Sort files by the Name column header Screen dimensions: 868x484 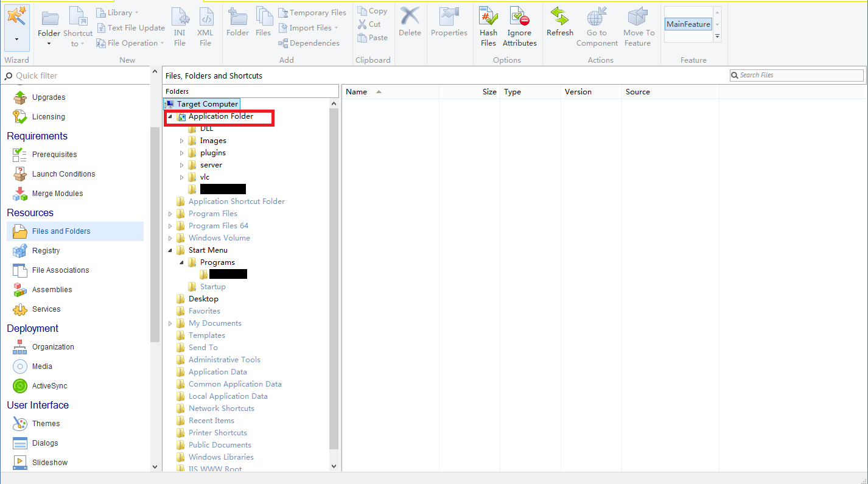coord(357,92)
